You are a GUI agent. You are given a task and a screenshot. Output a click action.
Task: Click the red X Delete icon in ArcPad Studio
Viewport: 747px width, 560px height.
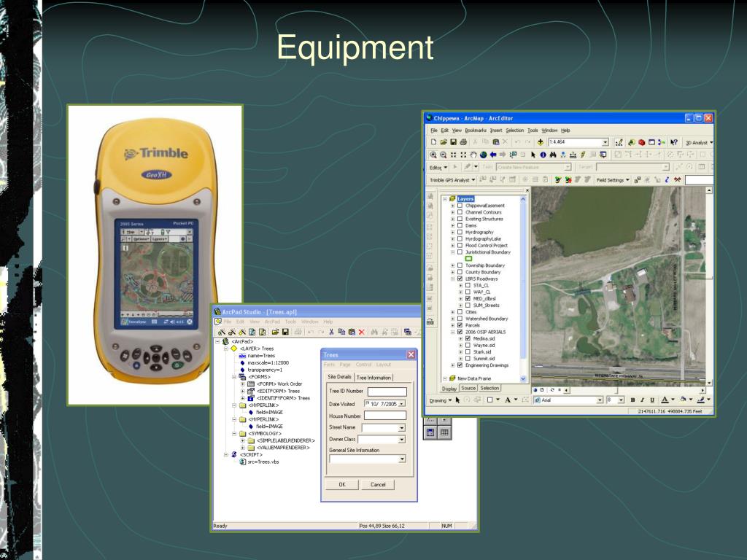(x=362, y=332)
